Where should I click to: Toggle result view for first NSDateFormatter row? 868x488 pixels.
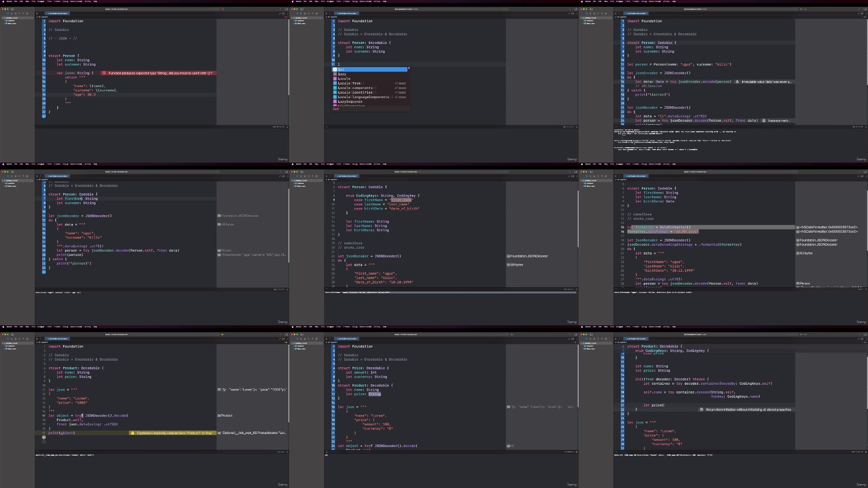click(798, 227)
